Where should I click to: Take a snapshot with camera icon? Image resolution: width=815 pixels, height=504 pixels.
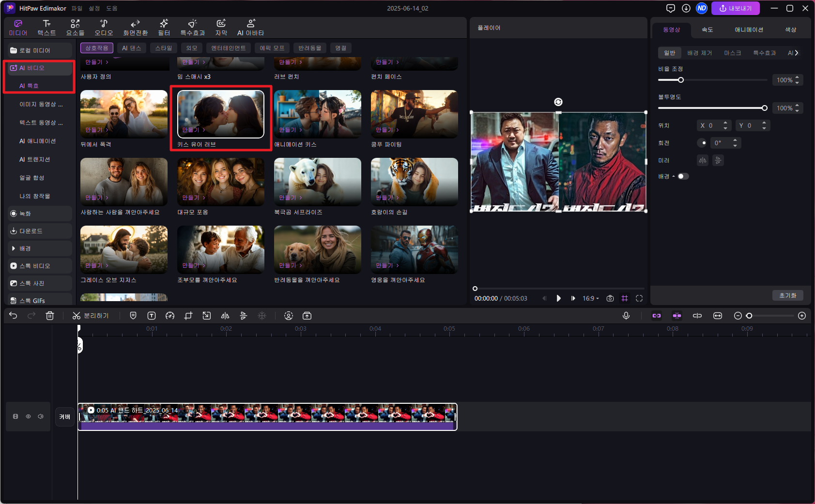[610, 298]
